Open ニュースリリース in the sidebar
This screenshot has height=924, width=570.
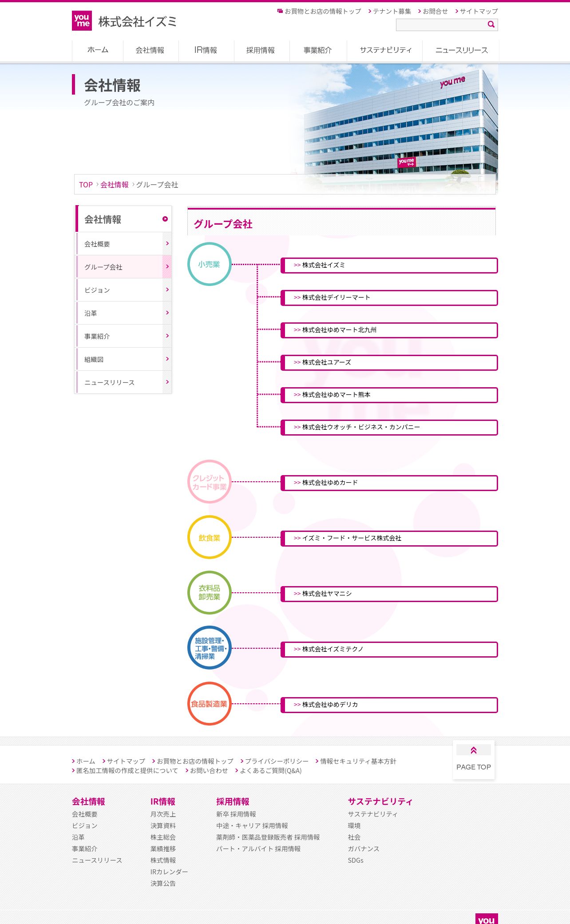pos(124,382)
